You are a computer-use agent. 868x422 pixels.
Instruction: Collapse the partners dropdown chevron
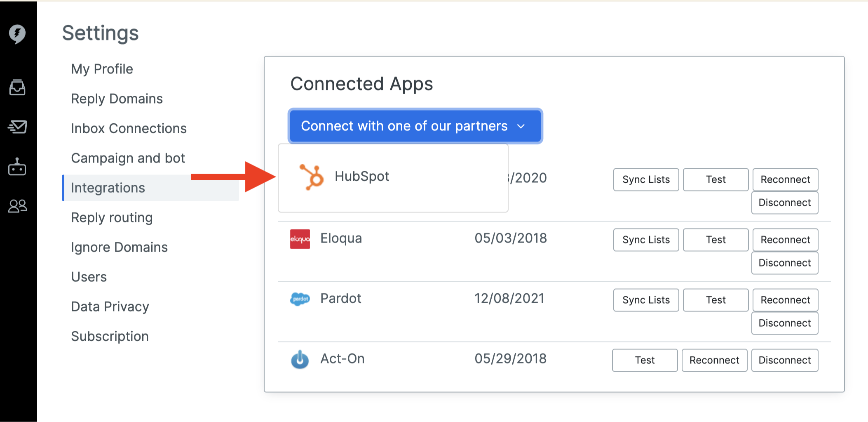[x=522, y=126]
